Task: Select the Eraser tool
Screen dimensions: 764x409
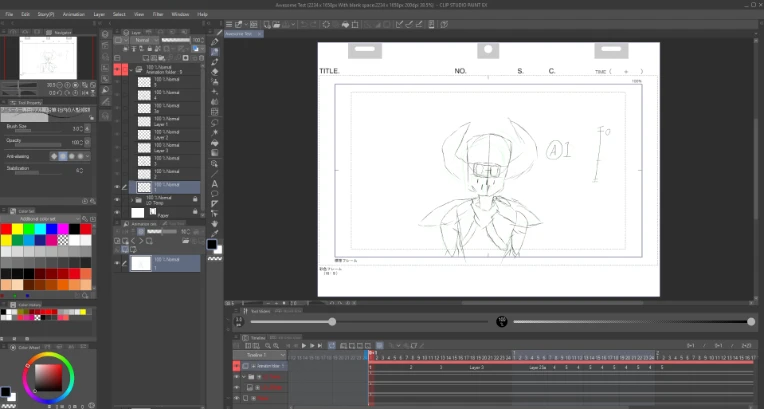Action: click(x=215, y=72)
